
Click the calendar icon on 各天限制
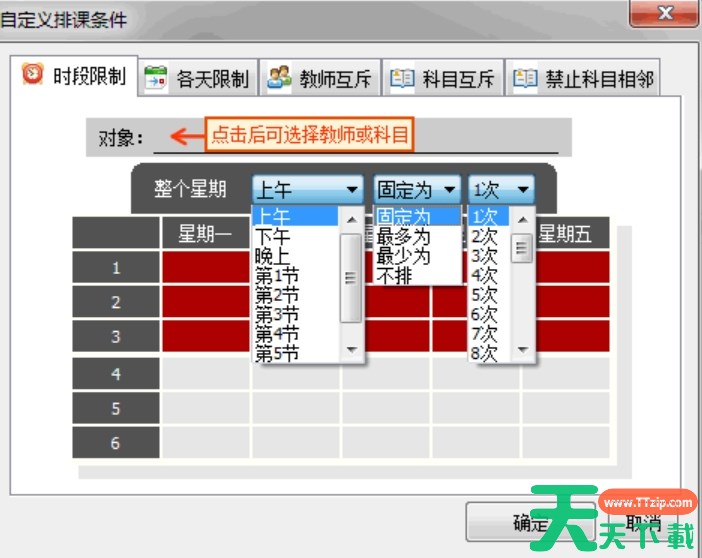pyautogui.click(x=156, y=78)
